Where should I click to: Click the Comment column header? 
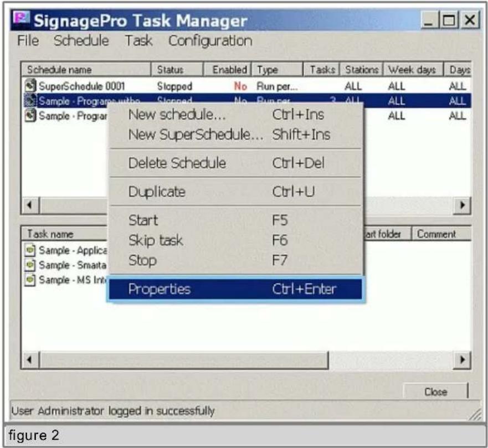click(x=441, y=234)
